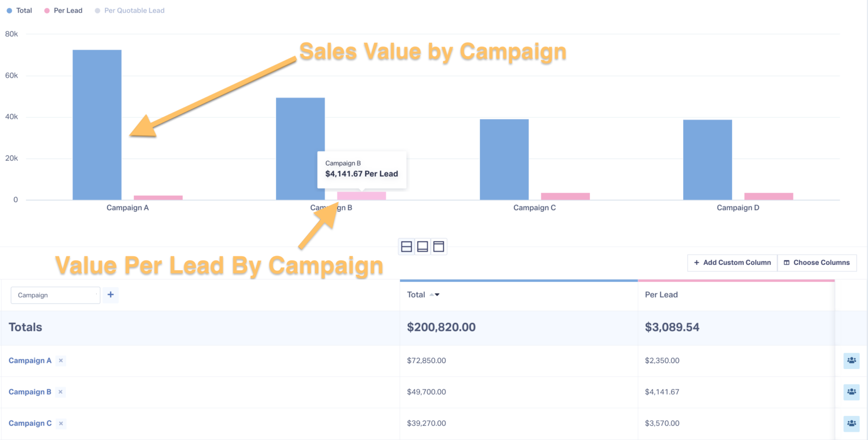868x440 pixels.
Task: Select the split chart-and-table layout icon
Action: click(406, 246)
